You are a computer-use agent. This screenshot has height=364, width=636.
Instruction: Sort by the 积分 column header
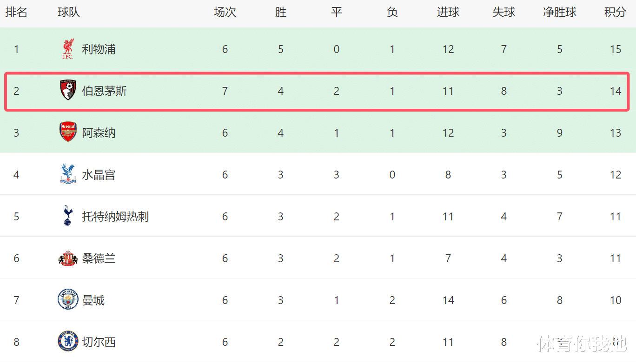[x=615, y=13]
